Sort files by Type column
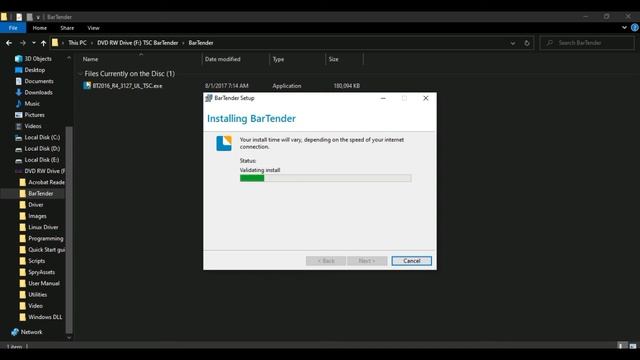The height and width of the screenshot is (360, 640). coord(278,59)
